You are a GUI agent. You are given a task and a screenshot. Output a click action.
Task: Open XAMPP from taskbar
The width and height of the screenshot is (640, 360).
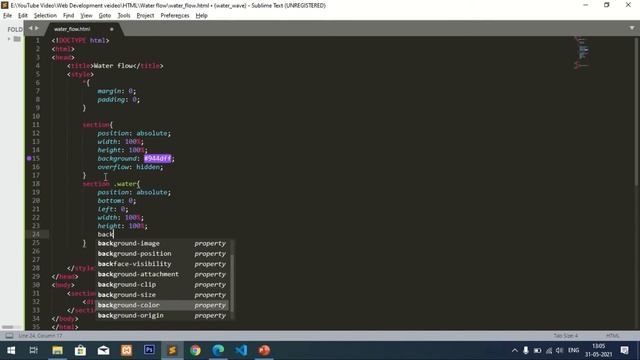(127, 350)
